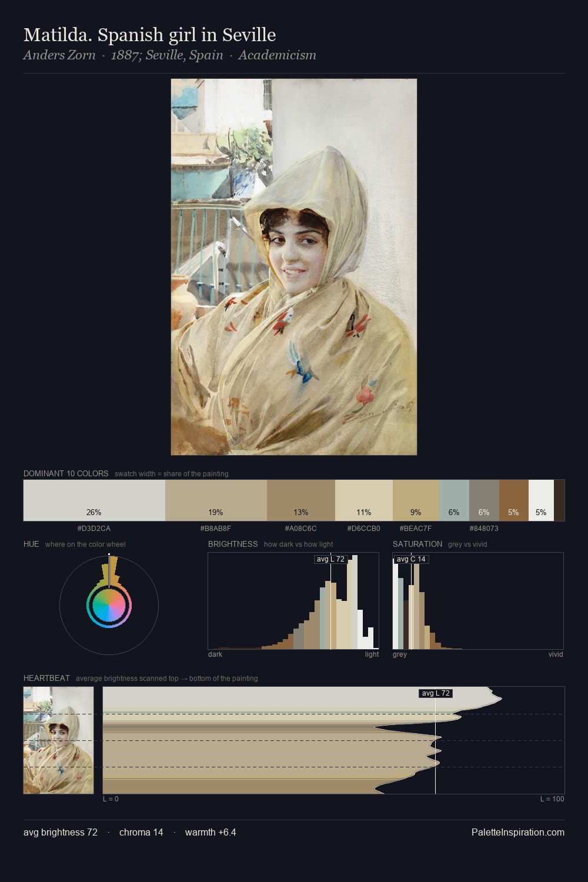Click the small painting thumbnail beside Heartbeat chart
588x882 pixels.
coord(58,740)
